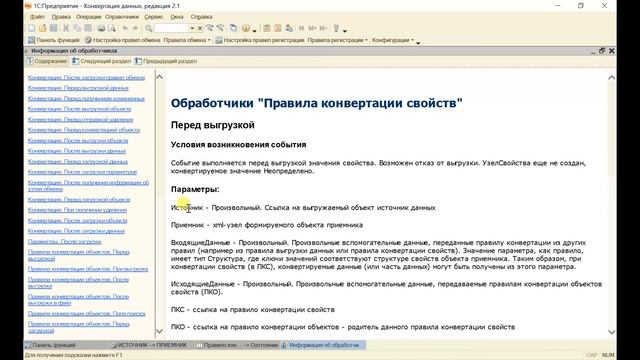
Task: Click the Перед выгрузкой subheading
Action: [213, 125]
